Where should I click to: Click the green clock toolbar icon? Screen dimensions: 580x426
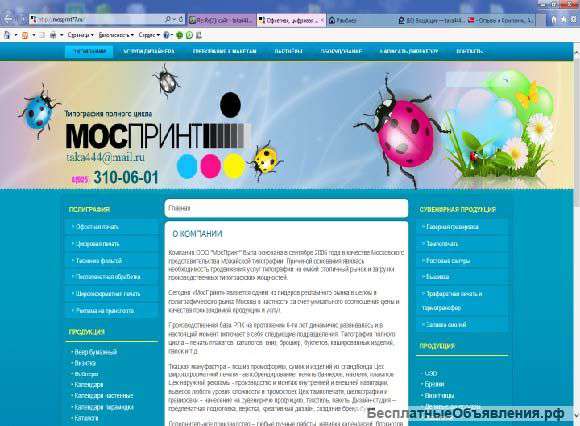(x=189, y=36)
